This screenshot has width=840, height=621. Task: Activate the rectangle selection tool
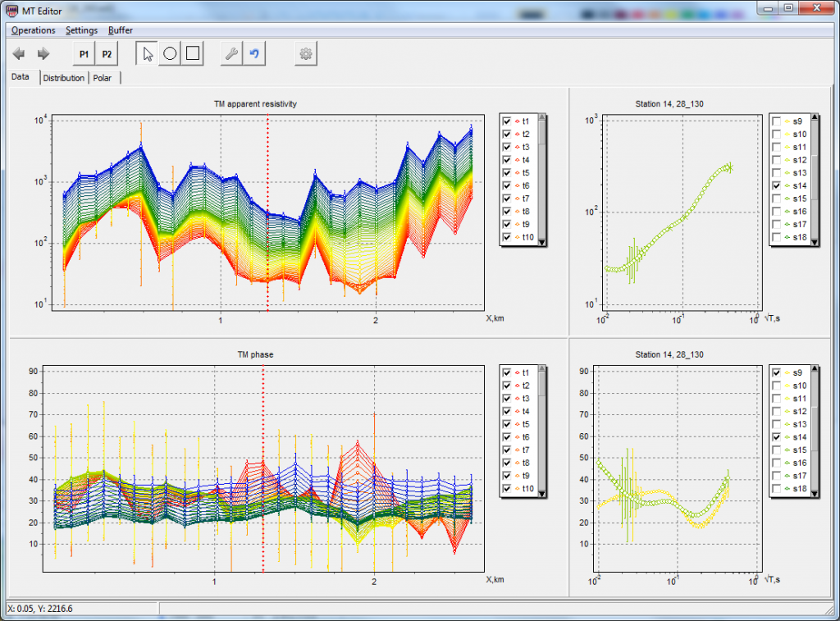(192, 53)
